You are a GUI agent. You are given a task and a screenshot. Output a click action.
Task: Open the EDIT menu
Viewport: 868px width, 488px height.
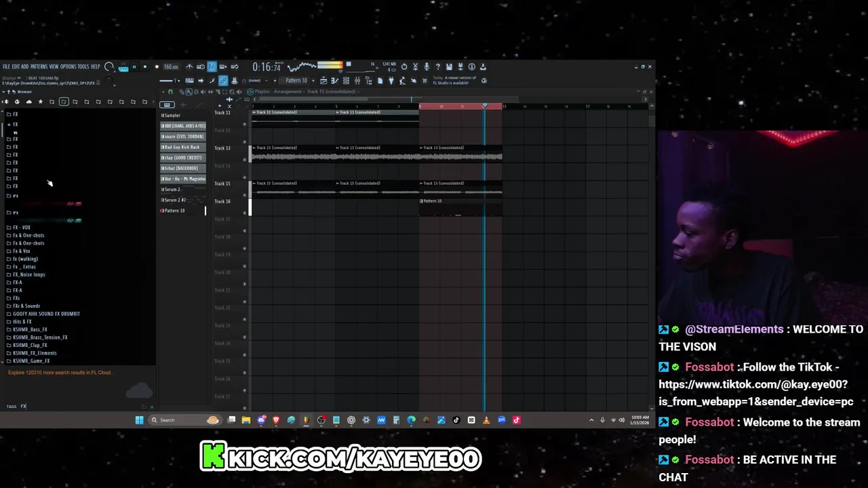pos(16,66)
